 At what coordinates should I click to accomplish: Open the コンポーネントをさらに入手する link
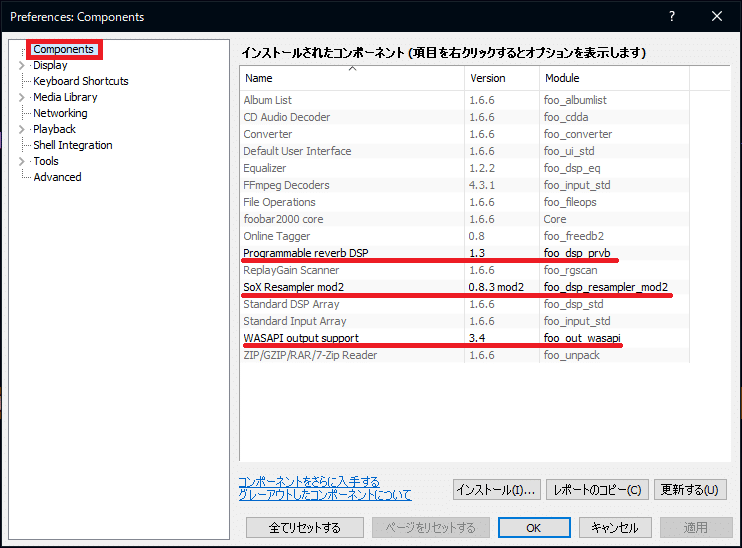(x=309, y=482)
